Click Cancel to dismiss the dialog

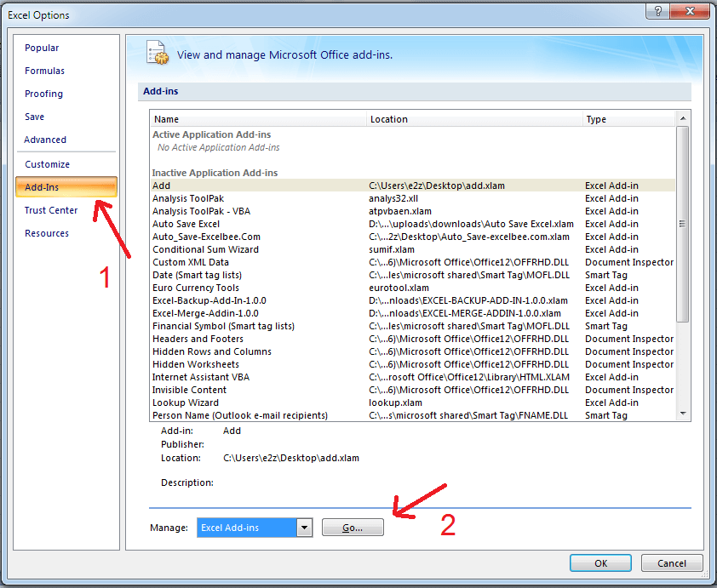(672, 562)
